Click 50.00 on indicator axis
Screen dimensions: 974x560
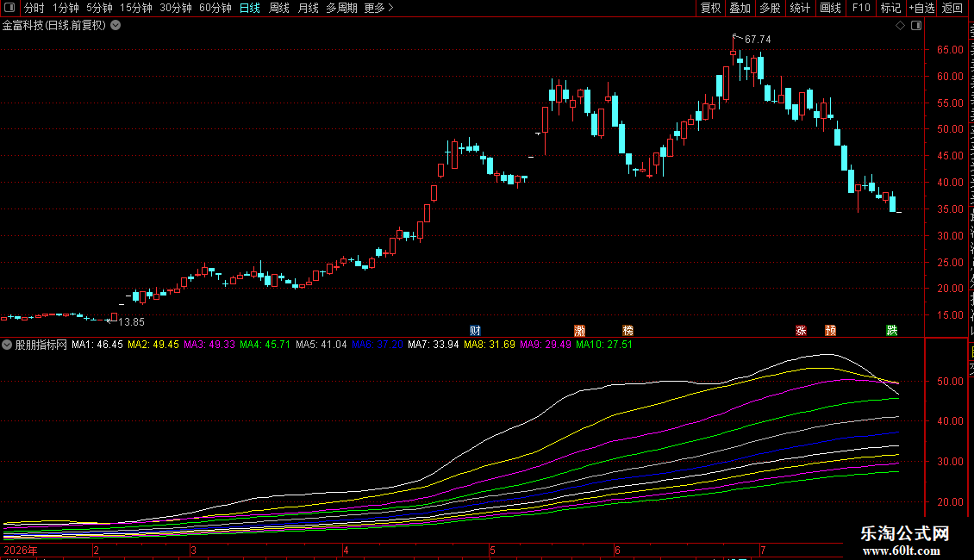[950, 381]
